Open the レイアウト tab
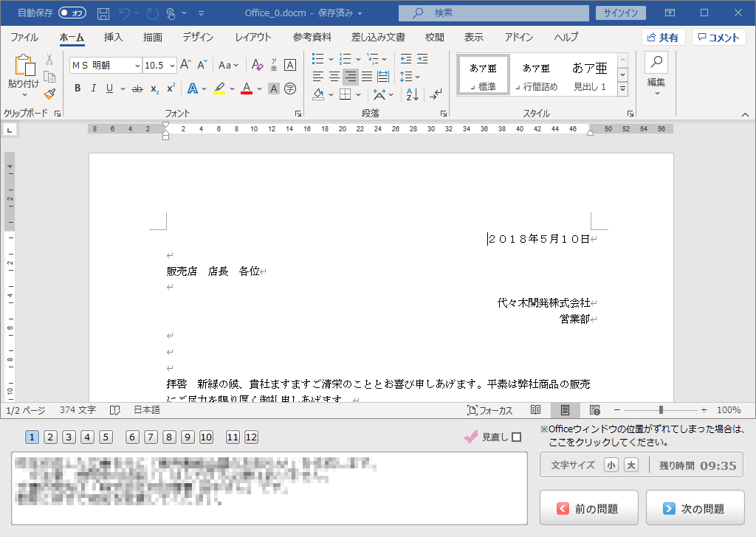Viewport: 756px width, 537px height. pos(253,38)
